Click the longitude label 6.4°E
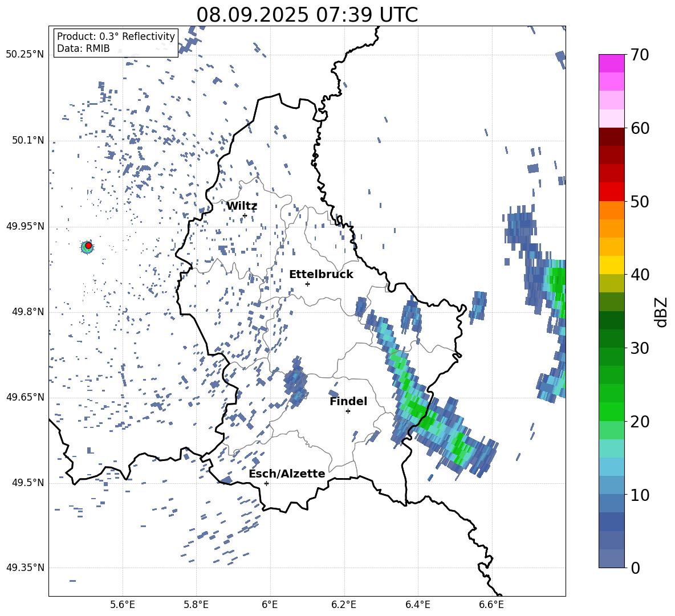675x616 pixels. coord(418,605)
